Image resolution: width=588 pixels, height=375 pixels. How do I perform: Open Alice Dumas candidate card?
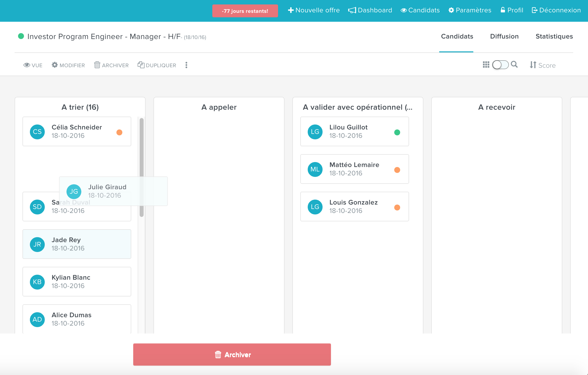point(77,319)
